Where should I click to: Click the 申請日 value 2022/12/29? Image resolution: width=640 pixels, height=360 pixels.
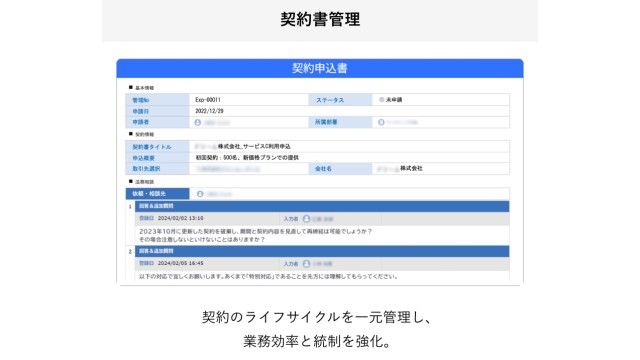[x=209, y=111]
